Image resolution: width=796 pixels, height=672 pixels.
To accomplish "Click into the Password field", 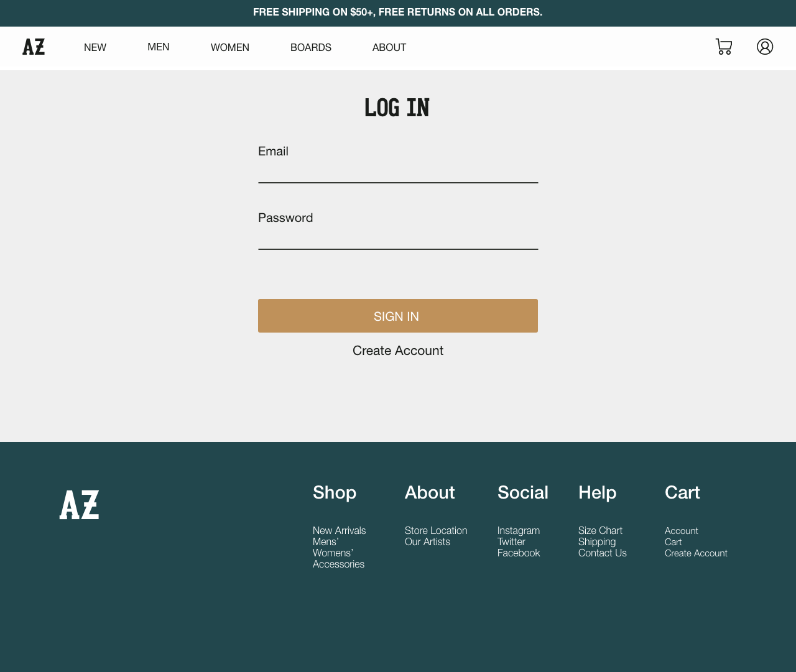I will 398,238.
